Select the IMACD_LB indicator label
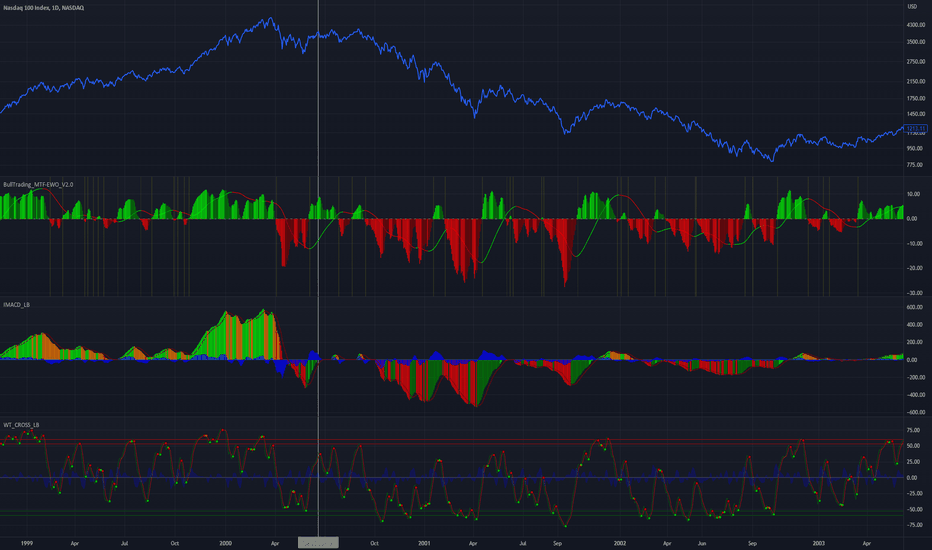The image size is (932, 550). pos(17,304)
